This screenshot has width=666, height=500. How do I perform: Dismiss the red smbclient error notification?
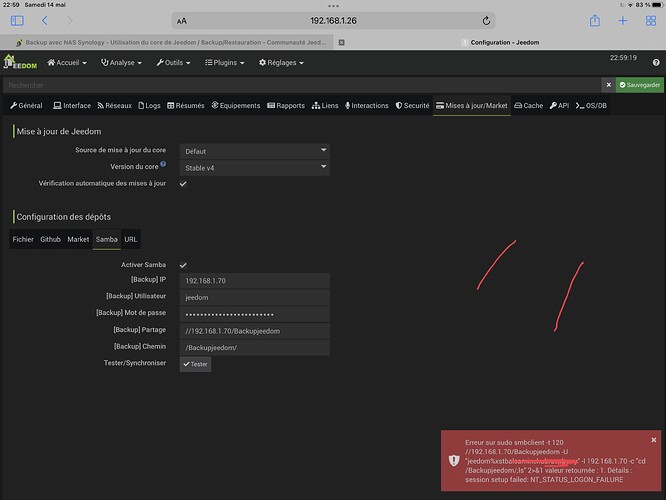tap(654, 440)
